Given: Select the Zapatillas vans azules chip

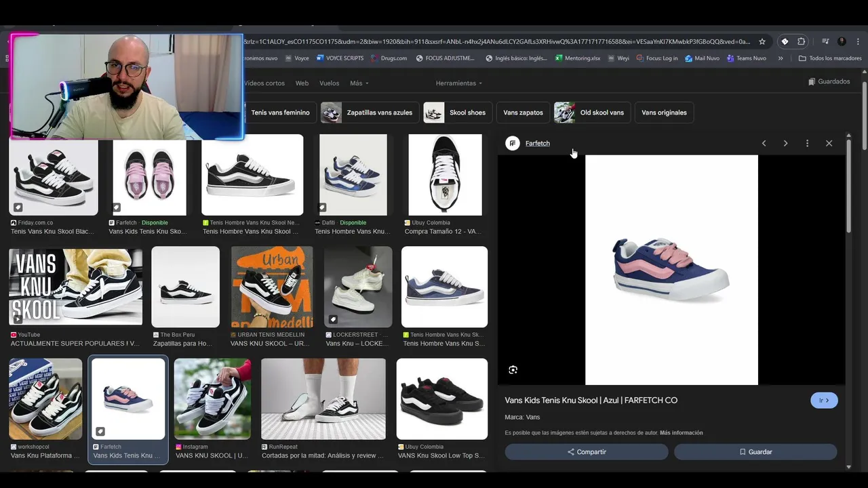Looking at the screenshot, I should click(370, 113).
